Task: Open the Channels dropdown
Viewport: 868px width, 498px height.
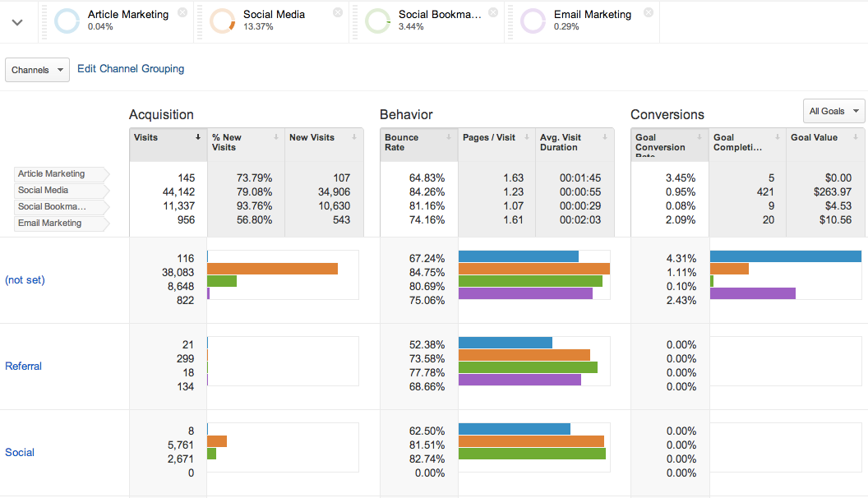Action: 37,70
